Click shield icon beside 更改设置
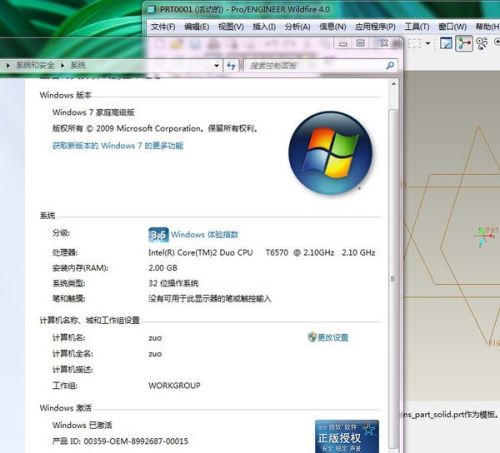This screenshot has width=500, height=453. (312, 337)
